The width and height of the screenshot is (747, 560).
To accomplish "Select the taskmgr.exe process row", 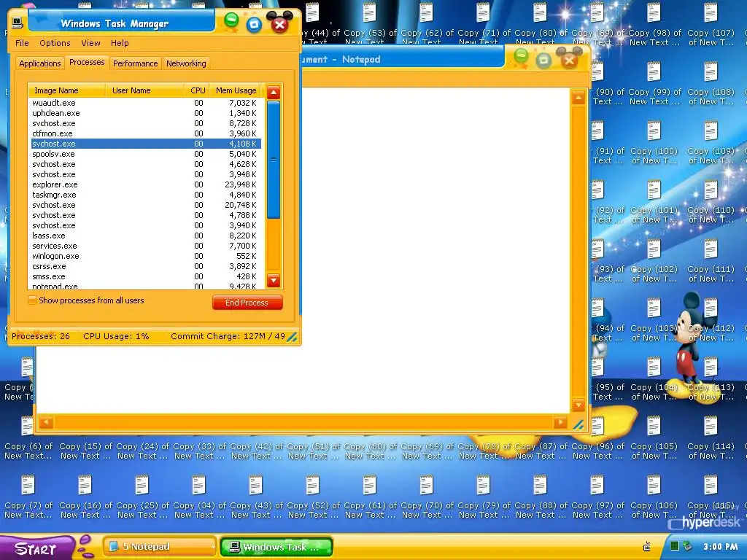I will 145,195.
